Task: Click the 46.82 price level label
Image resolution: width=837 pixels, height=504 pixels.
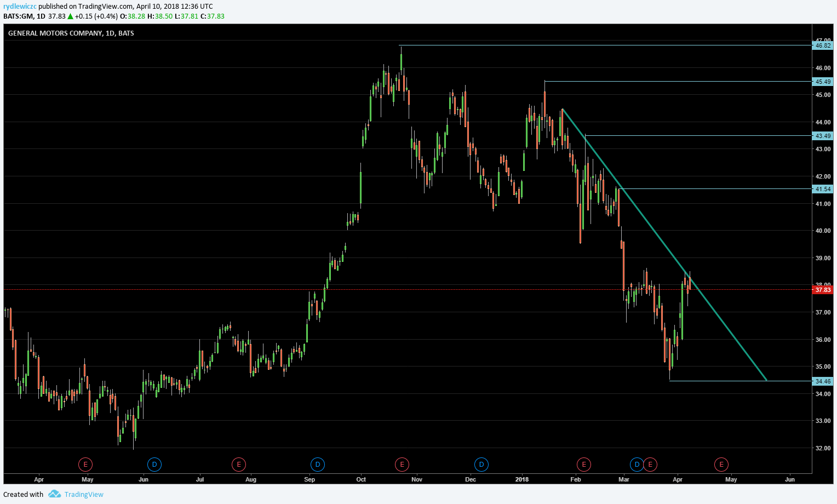Action: [x=822, y=45]
